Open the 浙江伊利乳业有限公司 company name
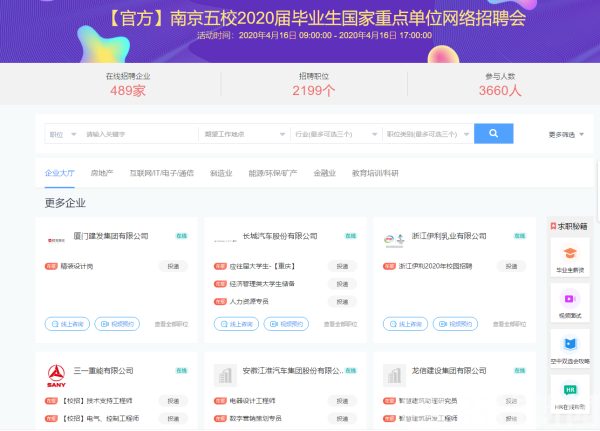Viewport: 600px width, 431px height. (449, 236)
